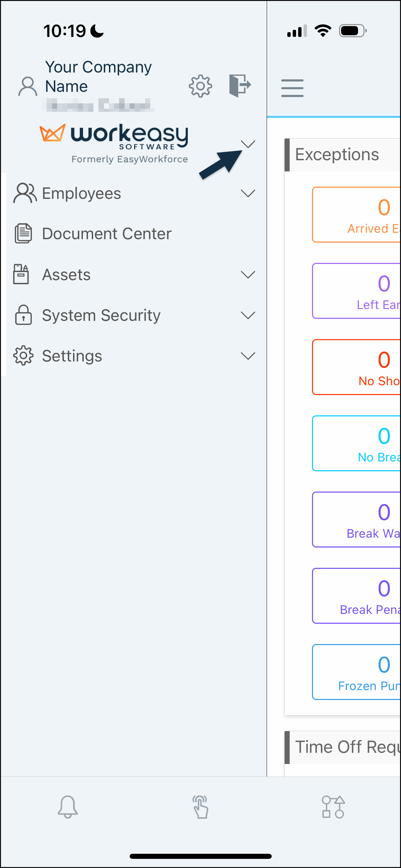Open the Frozen Punches exception tile

(x=356, y=672)
